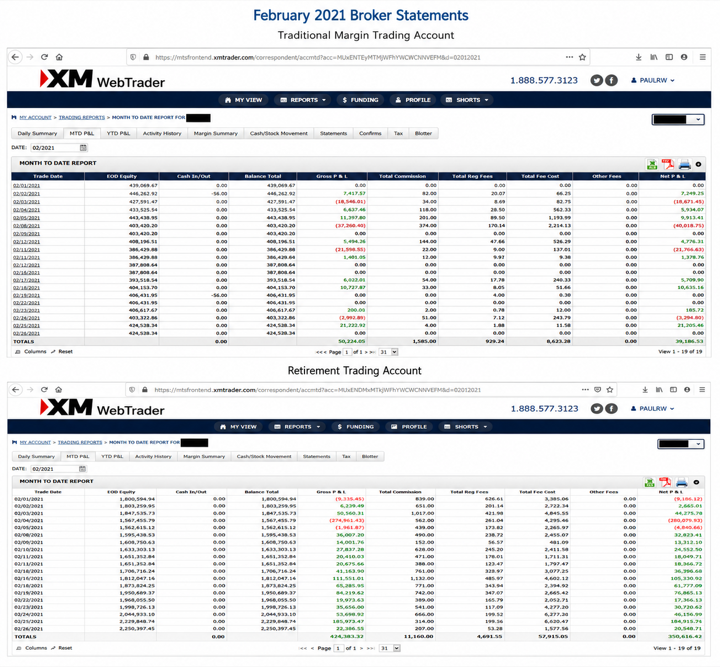
Task: Export Retirement account report to Excel
Action: (x=650, y=482)
